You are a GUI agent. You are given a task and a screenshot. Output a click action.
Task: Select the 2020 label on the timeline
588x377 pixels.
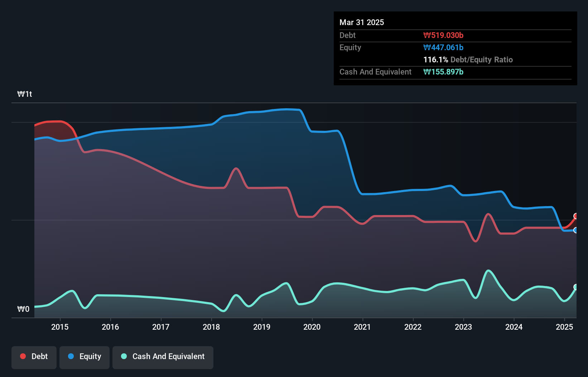click(312, 326)
